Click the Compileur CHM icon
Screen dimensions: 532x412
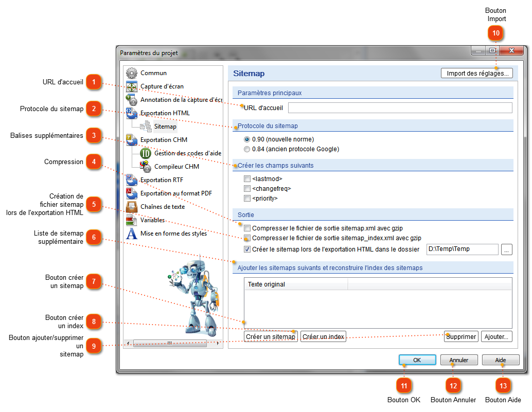(x=146, y=167)
